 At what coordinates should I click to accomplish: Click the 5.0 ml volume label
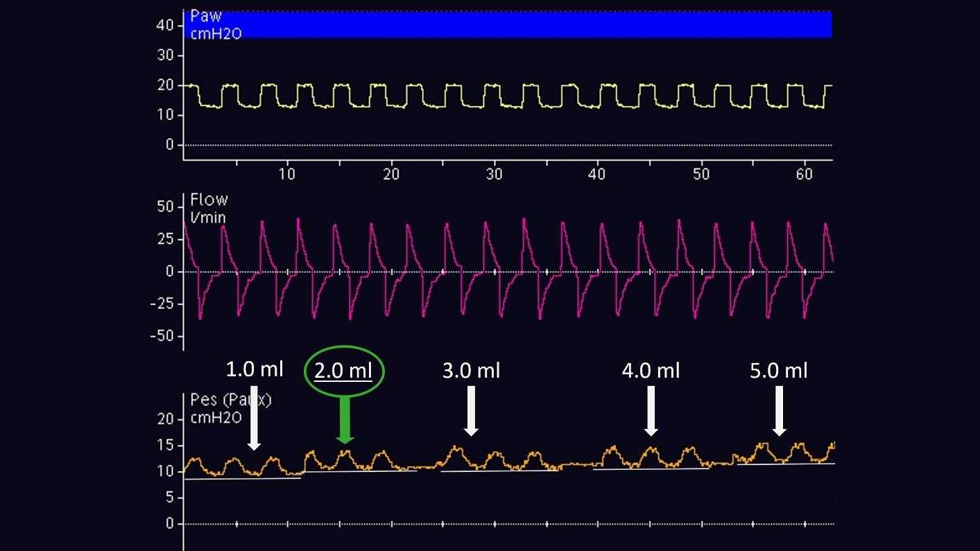(779, 371)
